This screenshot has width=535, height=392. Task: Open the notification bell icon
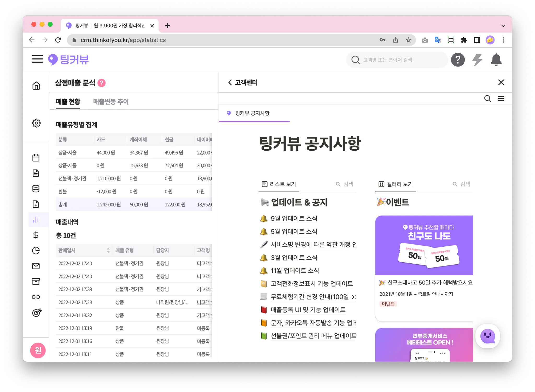[496, 60]
